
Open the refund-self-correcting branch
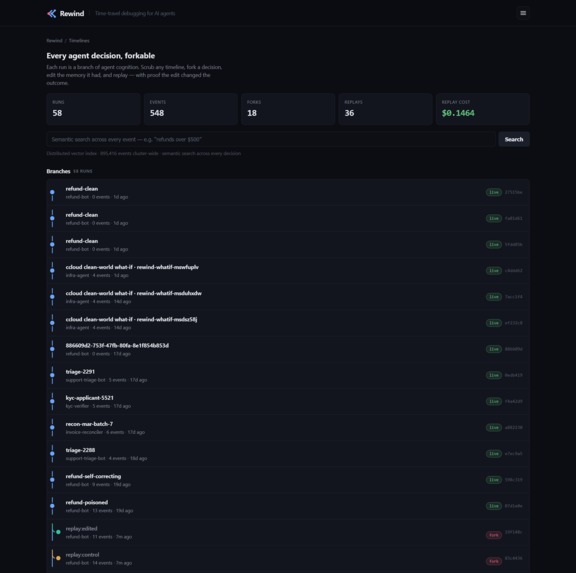click(288, 480)
